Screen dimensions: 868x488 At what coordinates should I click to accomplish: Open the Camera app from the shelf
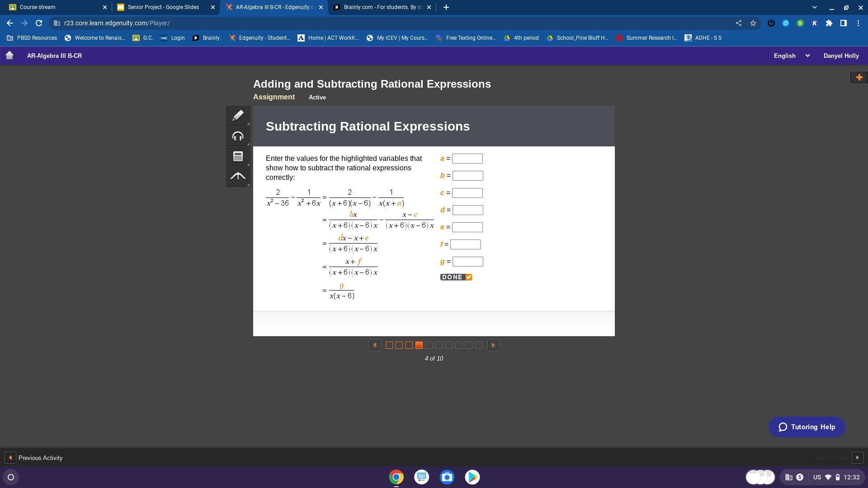point(447,477)
